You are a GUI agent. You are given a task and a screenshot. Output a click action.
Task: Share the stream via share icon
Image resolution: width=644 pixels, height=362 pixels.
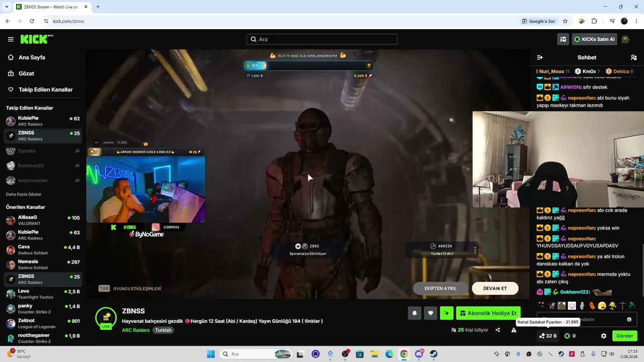tap(498, 330)
